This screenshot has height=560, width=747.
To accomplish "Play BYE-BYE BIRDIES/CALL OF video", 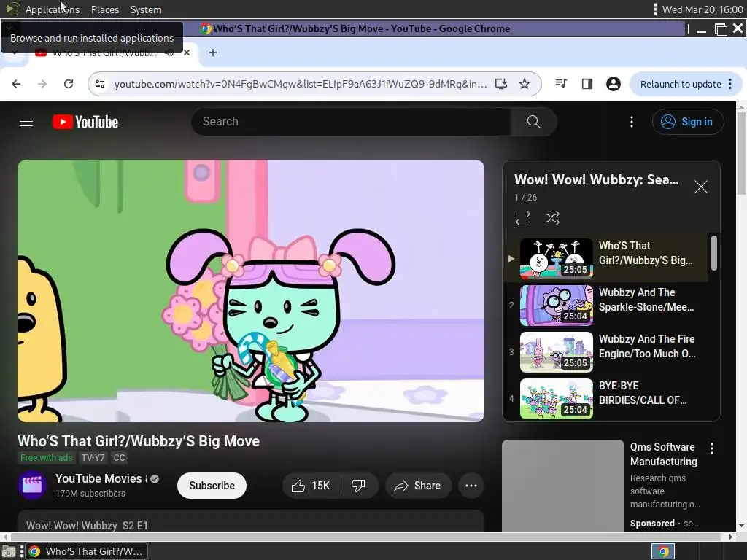I will coord(606,398).
